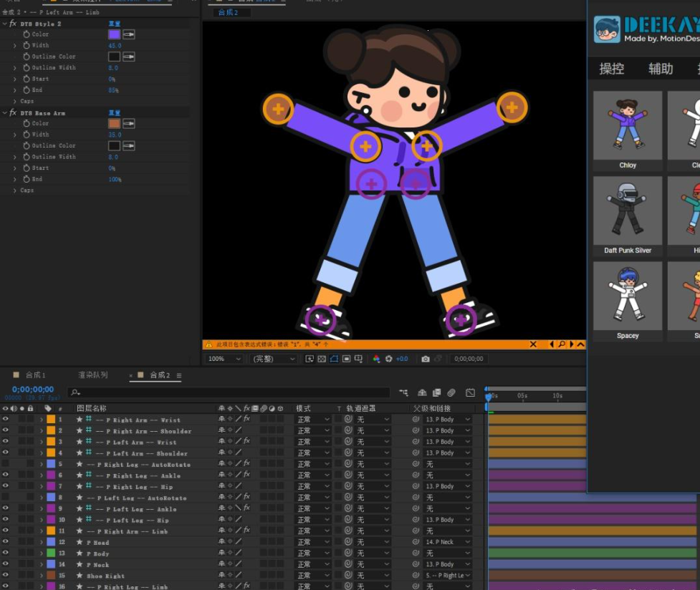This screenshot has height=590, width=700.
Task: Open the channel and color management icon
Action: 375,359
